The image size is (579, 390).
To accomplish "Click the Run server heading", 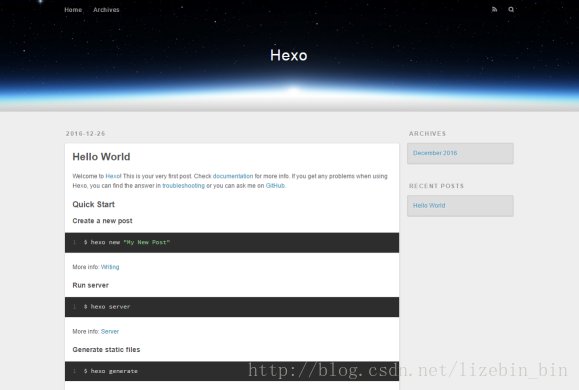I will (90, 285).
